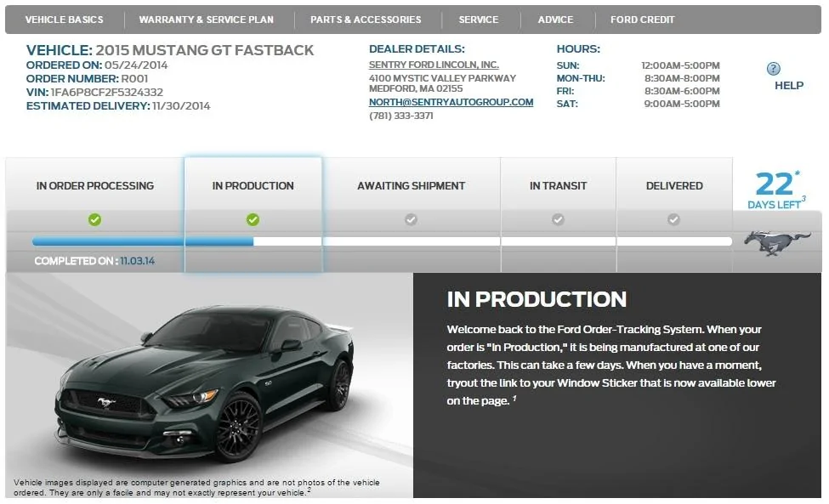
Task: Click grey checkmark under In Transit
Action: click(558, 219)
